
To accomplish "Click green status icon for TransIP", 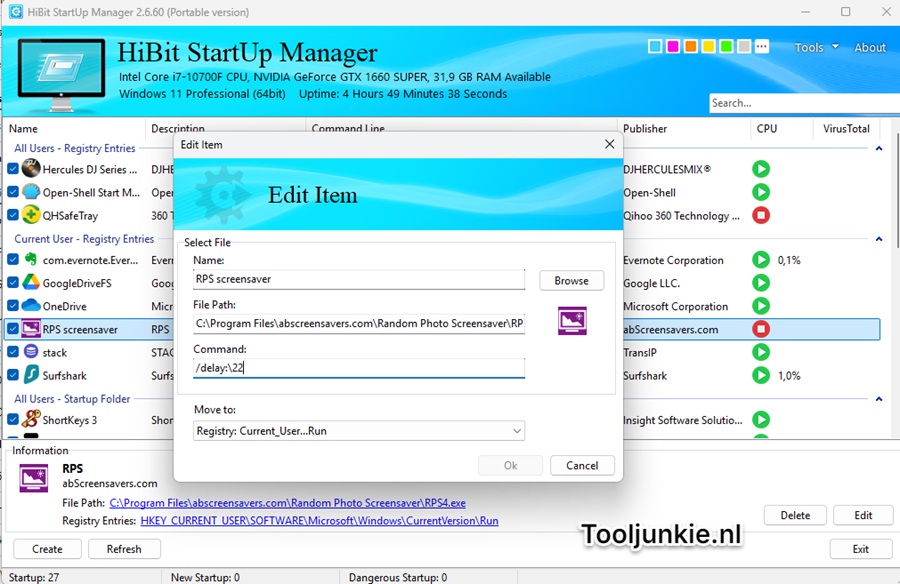I will [761, 352].
